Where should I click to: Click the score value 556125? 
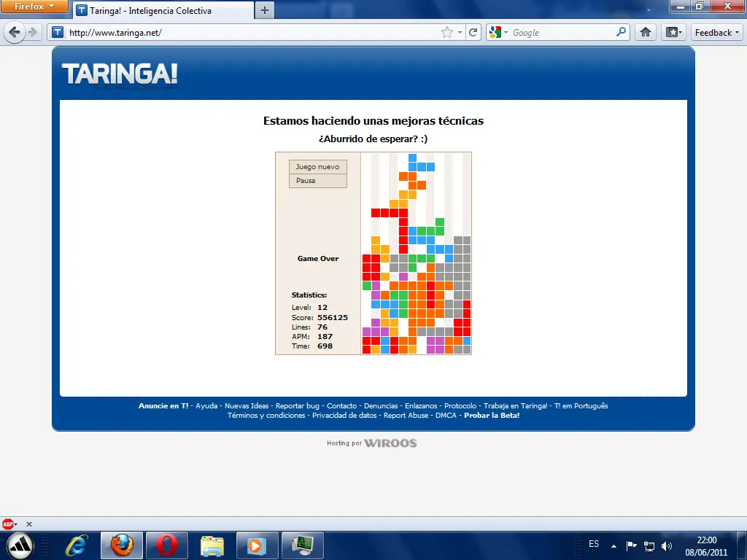tap(333, 317)
